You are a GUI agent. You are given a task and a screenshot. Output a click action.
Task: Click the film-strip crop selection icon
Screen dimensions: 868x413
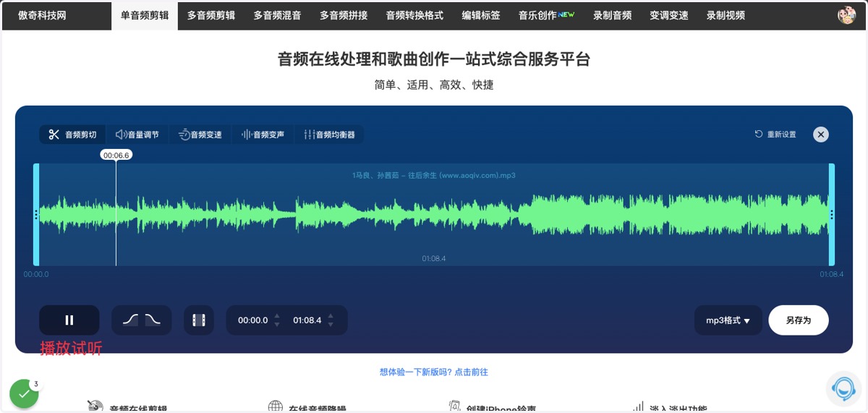pos(199,320)
